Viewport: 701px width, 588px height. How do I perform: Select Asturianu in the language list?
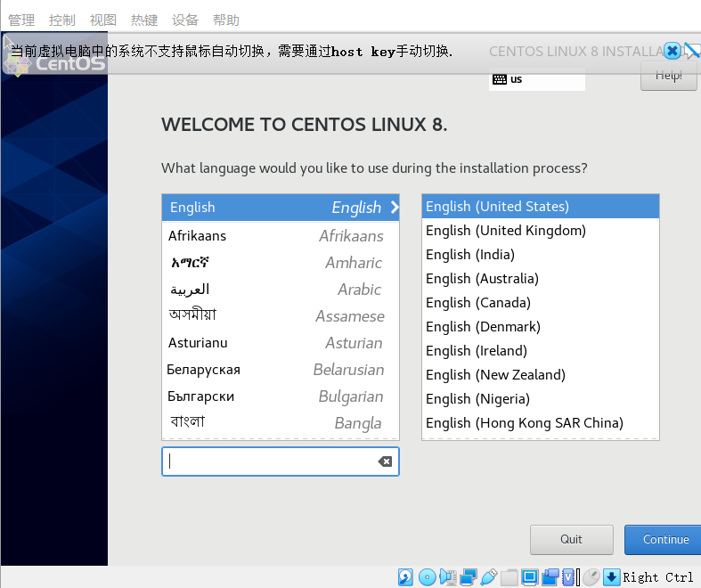tap(281, 343)
